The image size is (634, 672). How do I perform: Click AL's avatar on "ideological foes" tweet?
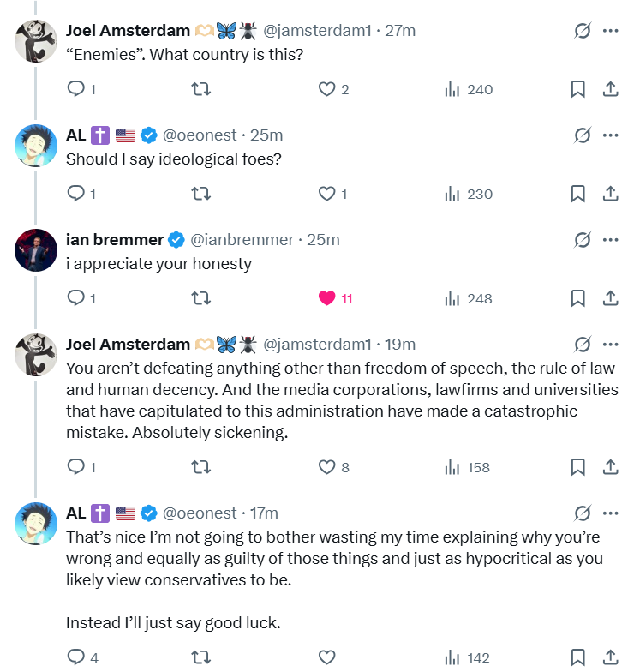pyautogui.click(x=36, y=145)
